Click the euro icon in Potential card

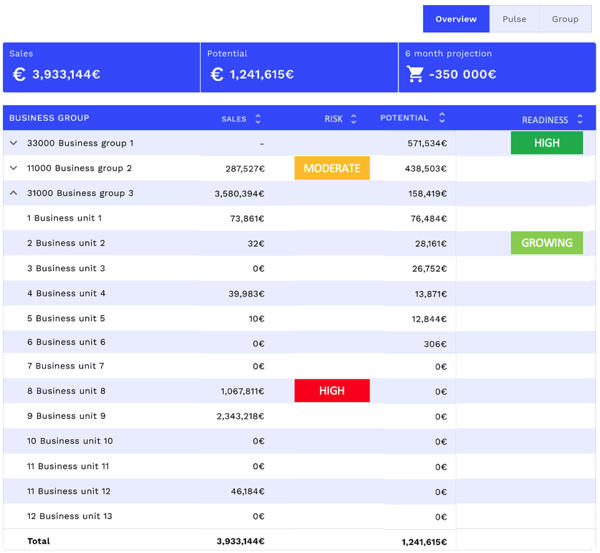pos(217,74)
